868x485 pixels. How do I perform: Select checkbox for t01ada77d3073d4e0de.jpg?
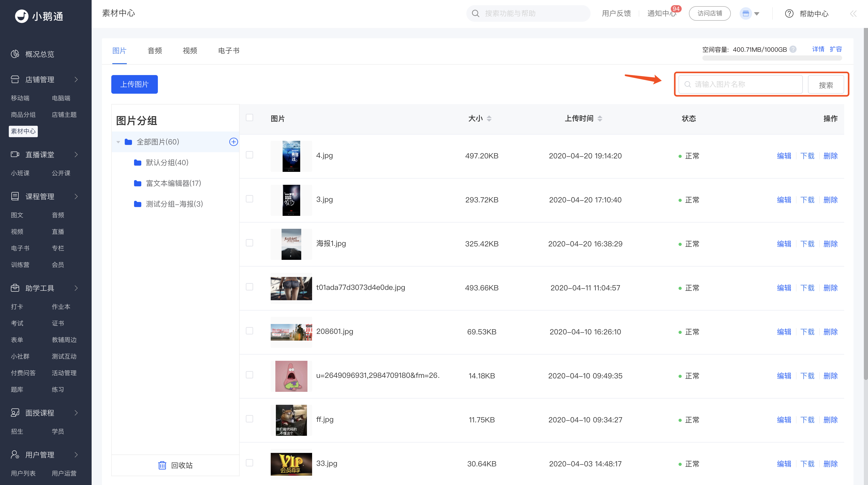tap(249, 287)
